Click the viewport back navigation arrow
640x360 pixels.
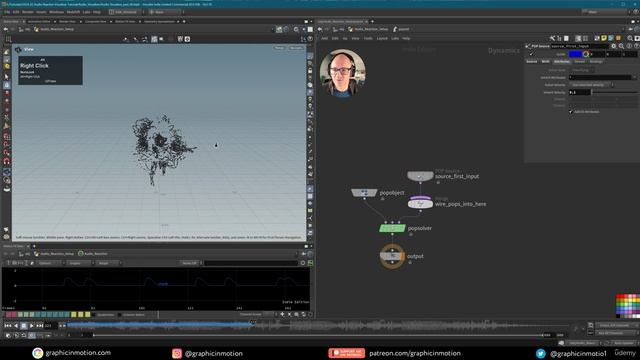[5, 29]
